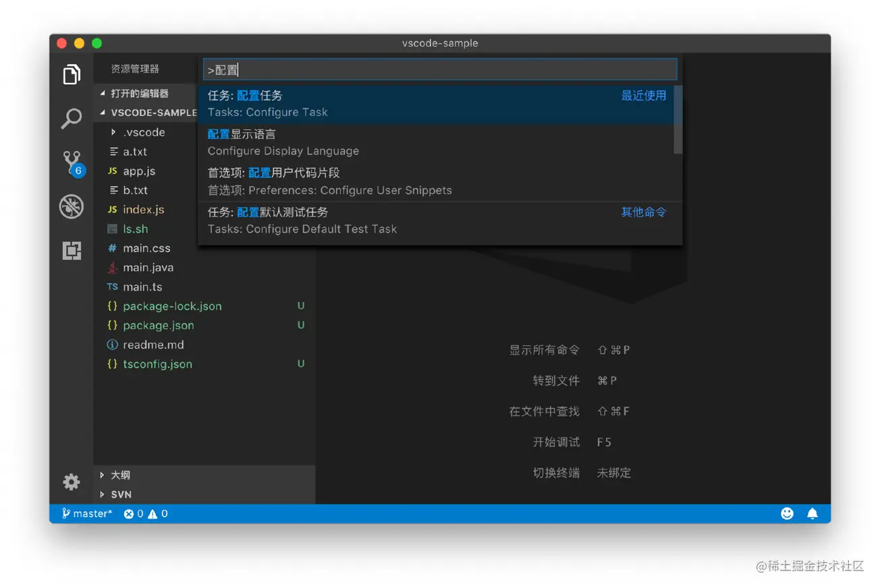Screen dimensions: 880x588
Task: Open the index.js file
Action: [x=143, y=210]
